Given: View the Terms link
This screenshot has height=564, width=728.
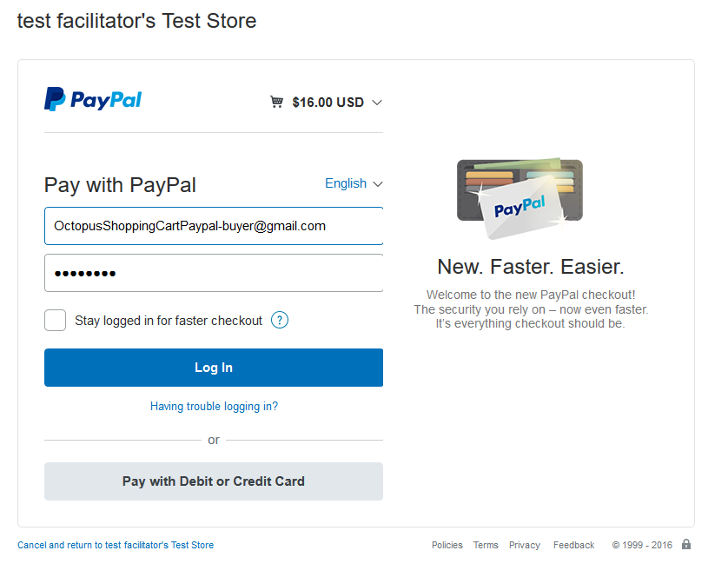Looking at the screenshot, I should 486,545.
